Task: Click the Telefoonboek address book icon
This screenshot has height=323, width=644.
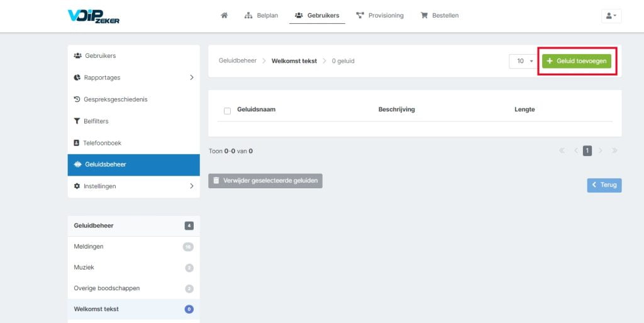Action: [76, 143]
